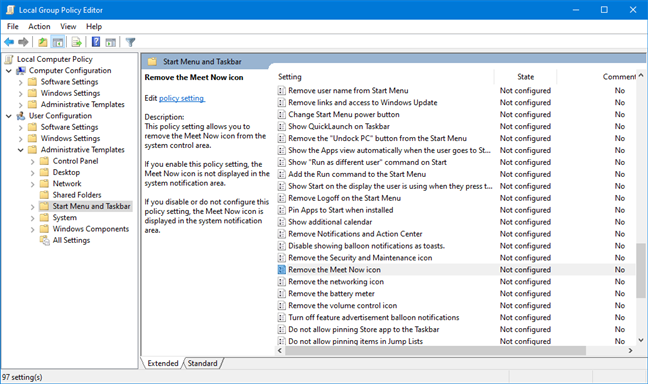Expand the Network tree node
The image size is (648, 384).
[32, 184]
